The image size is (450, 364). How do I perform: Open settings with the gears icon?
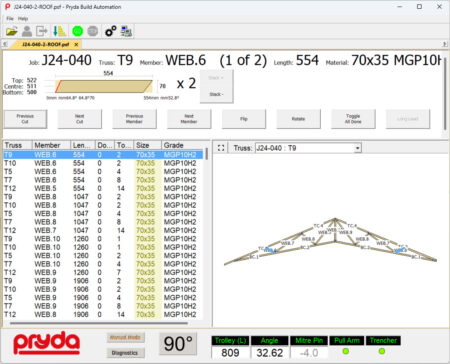(x=111, y=31)
